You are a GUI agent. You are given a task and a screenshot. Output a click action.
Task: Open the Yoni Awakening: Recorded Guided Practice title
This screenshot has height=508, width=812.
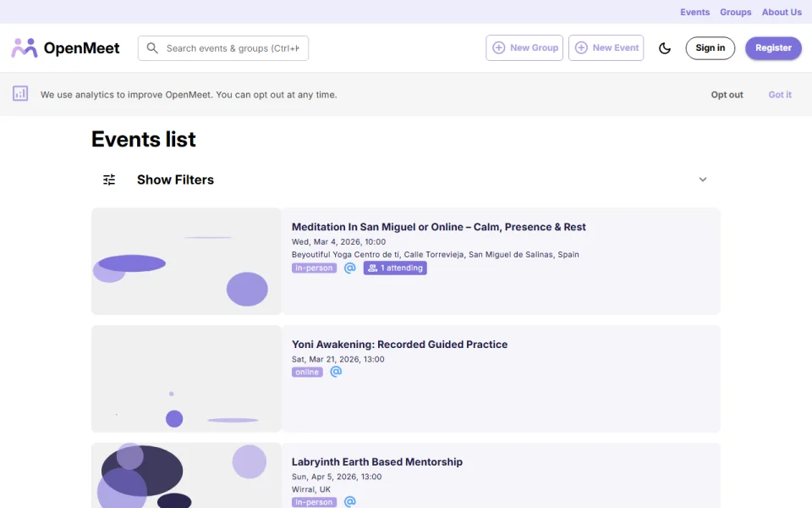pyautogui.click(x=399, y=345)
